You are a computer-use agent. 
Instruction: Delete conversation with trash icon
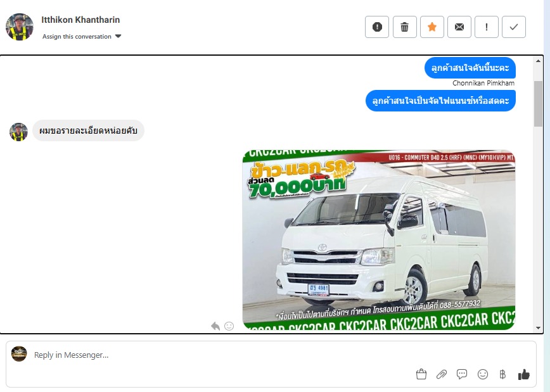tap(404, 27)
